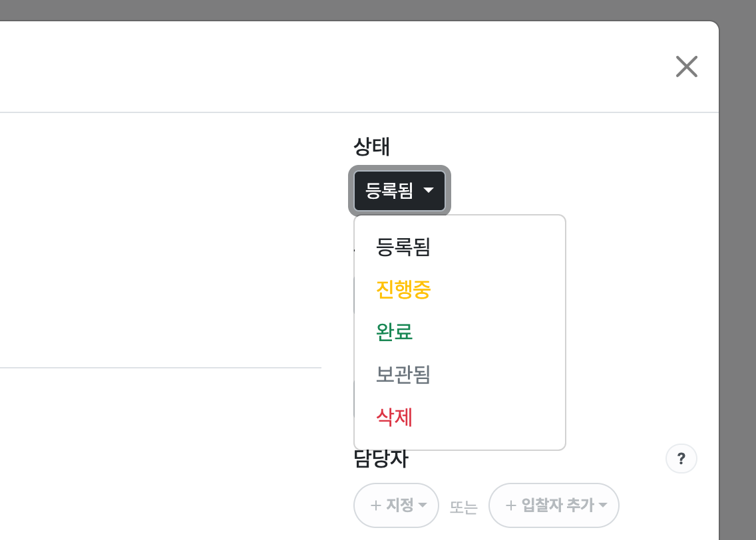Click the plus icon beside 입찰자 추가
Screen dimensions: 756x540
tap(510, 505)
